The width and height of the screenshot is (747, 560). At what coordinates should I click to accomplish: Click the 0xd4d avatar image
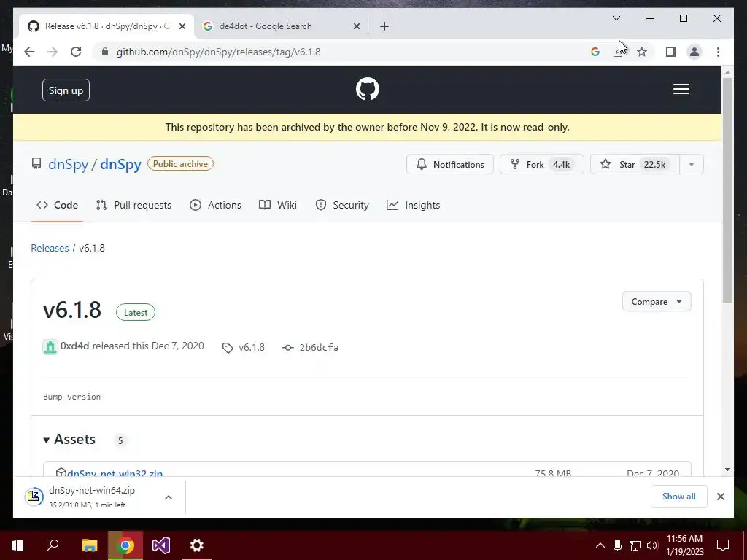pyautogui.click(x=50, y=346)
